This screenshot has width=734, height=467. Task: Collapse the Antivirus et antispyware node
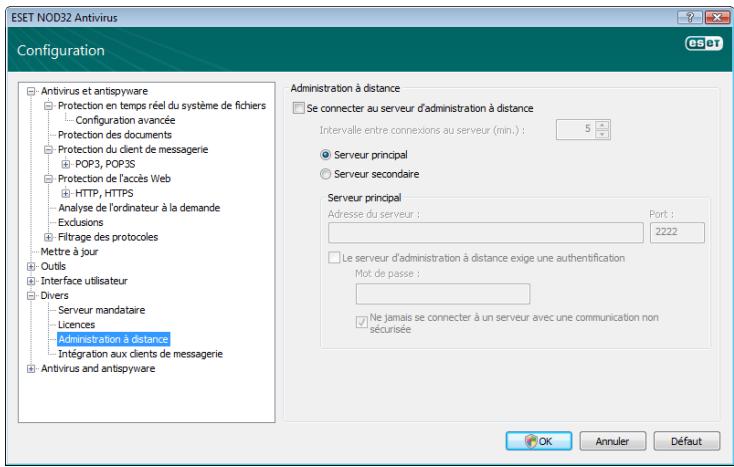[31, 91]
